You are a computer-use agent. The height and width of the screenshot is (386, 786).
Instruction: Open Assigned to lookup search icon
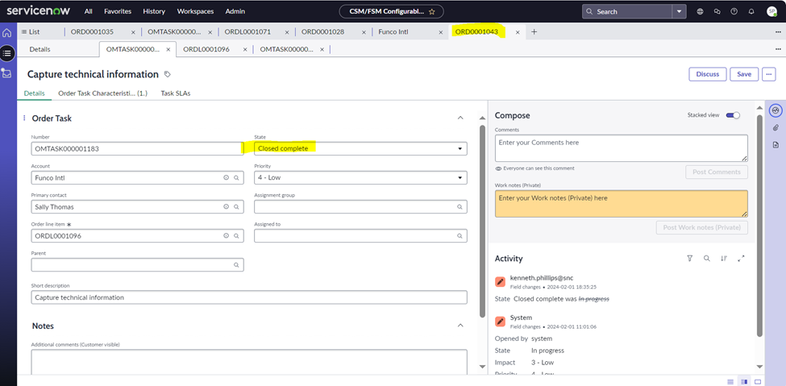pos(460,236)
